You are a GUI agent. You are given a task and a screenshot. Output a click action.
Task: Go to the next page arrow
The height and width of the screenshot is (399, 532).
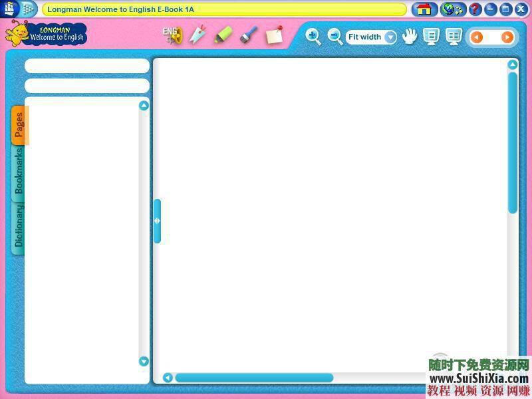pyautogui.click(x=507, y=37)
